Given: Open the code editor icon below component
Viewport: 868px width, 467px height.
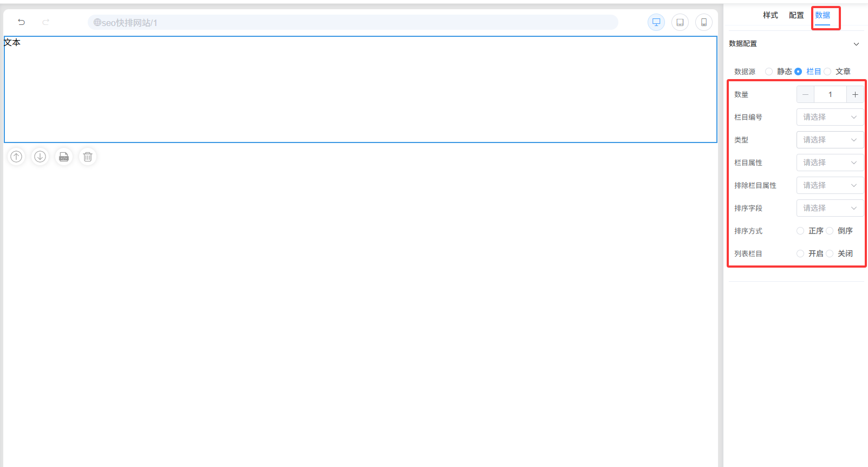Looking at the screenshot, I should [x=64, y=157].
